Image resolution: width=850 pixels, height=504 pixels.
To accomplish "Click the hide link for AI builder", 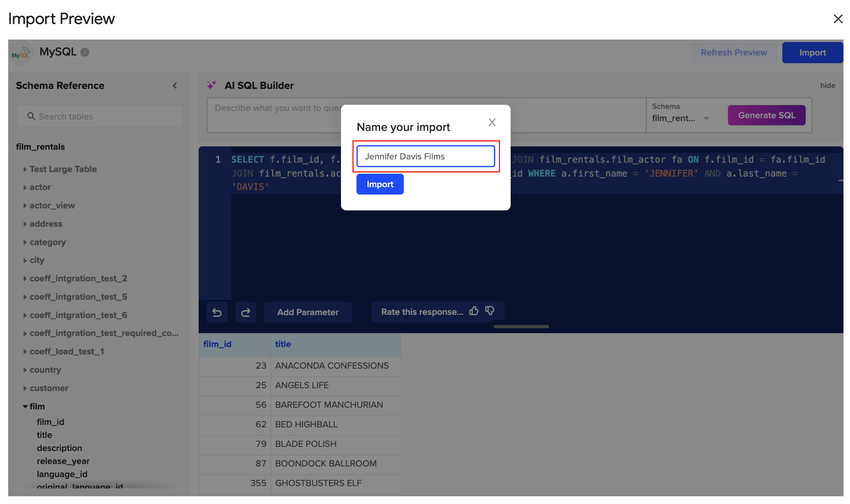I will 828,86.
